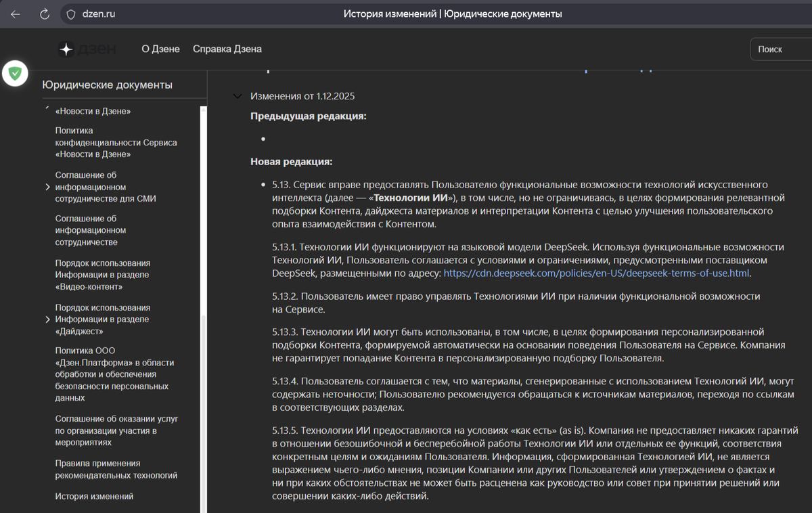The height and width of the screenshot is (513, 812).
Task: Open Соглашение об информационном сотрудничестве without СМИ
Action: point(91,230)
